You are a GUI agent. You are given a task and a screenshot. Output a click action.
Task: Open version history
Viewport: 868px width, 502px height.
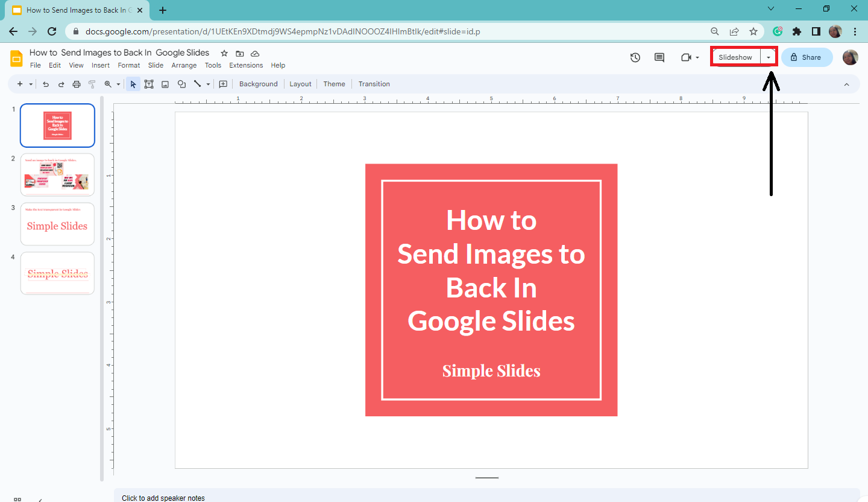click(x=635, y=57)
